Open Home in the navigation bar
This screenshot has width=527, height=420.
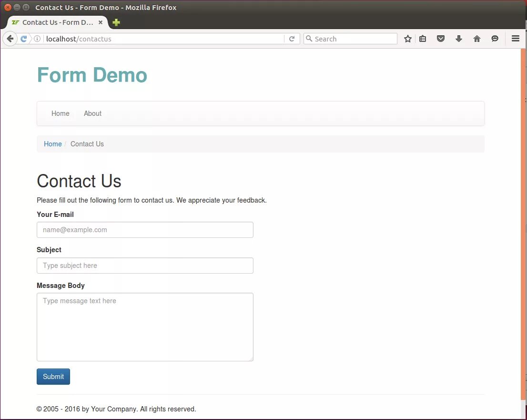[61, 113]
